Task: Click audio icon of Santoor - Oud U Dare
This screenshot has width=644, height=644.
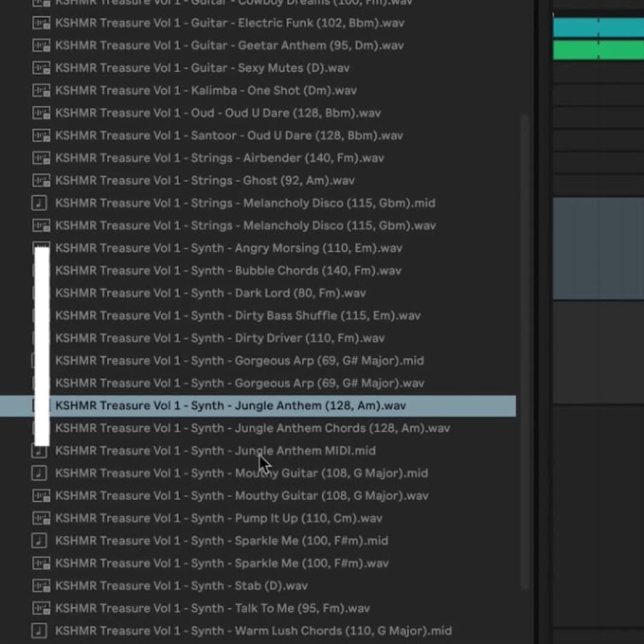Action: coord(41,135)
